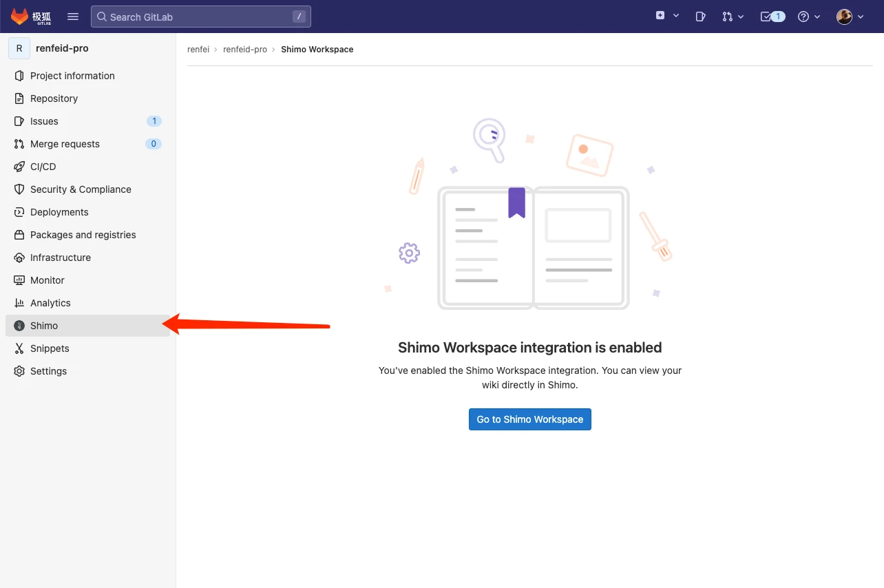Click the Deployments icon

click(x=19, y=212)
